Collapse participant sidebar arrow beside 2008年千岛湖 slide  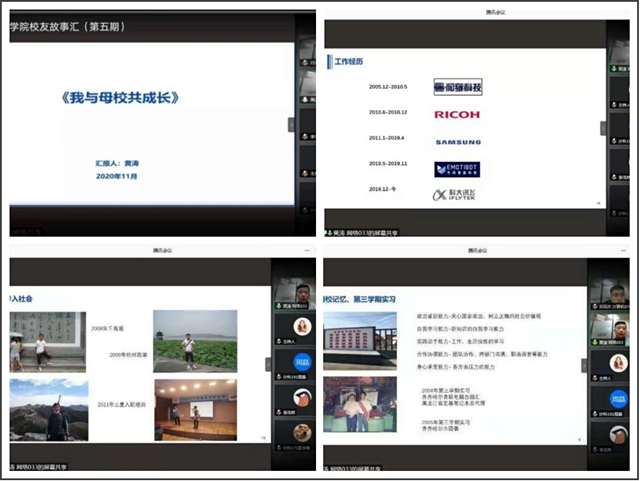(x=267, y=365)
